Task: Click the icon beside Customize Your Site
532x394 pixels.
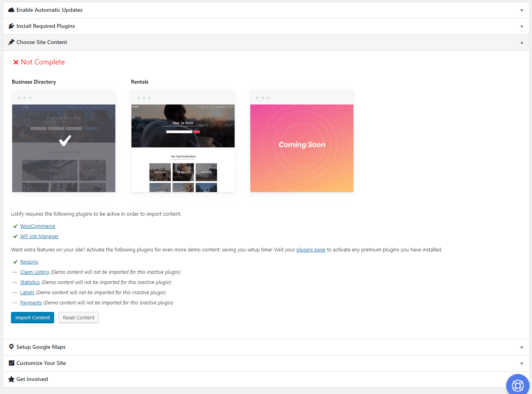Action: point(11,363)
